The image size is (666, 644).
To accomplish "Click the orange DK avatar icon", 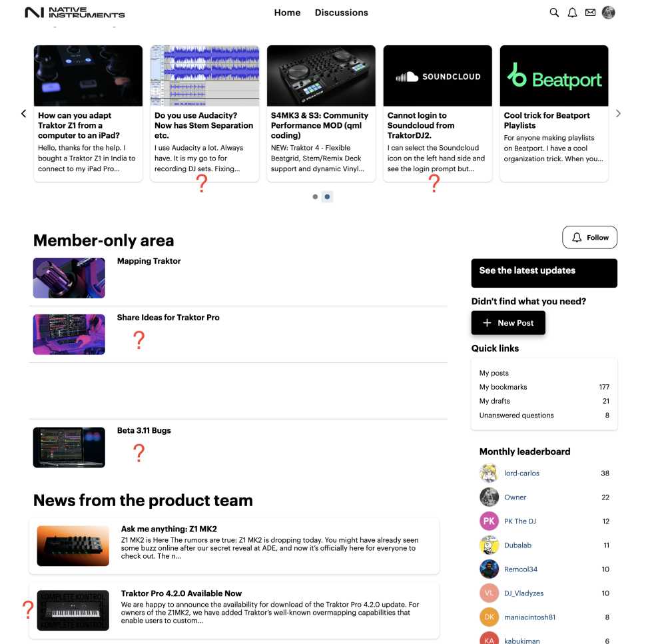I will click(490, 617).
